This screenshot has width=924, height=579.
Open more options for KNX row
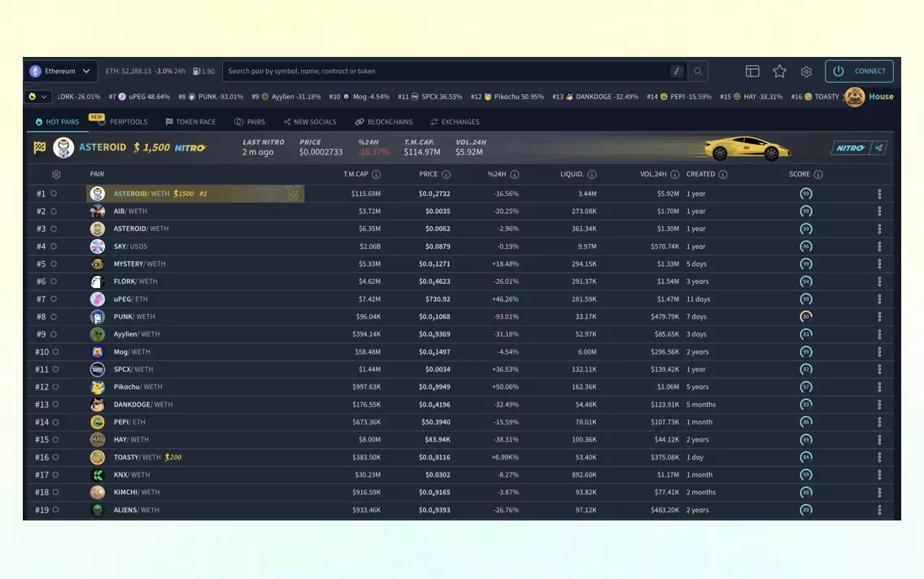879,475
